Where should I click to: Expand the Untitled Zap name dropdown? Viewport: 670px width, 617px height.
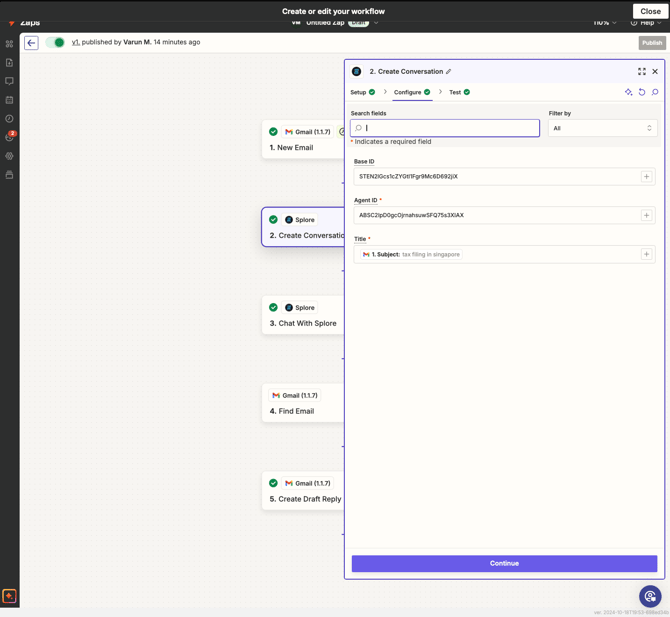[x=376, y=23]
